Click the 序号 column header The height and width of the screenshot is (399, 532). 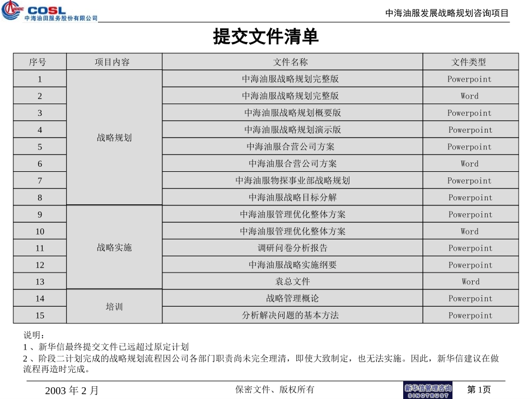click(40, 62)
